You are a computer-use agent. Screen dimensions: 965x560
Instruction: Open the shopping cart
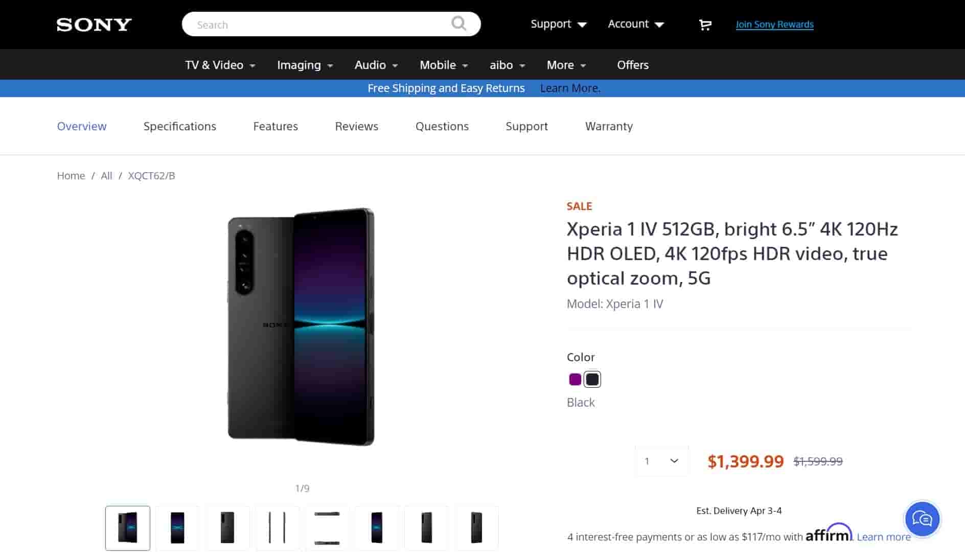tap(705, 24)
